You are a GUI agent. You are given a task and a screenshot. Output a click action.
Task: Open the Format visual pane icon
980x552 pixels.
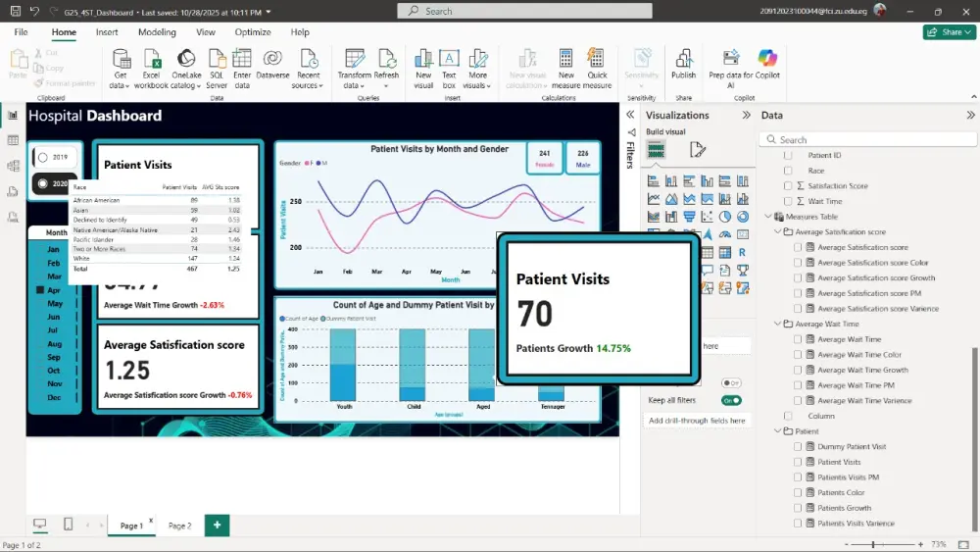(698, 149)
